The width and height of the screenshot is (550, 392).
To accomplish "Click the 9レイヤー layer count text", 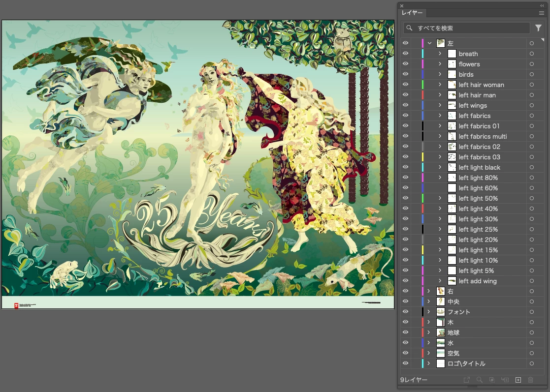I will (x=414, y=380).
